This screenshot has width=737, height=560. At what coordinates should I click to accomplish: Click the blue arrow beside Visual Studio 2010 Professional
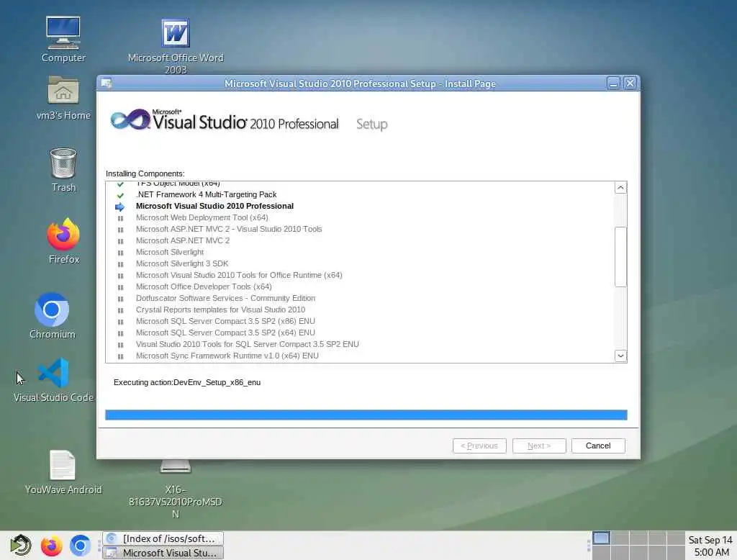tap(120, 207)
